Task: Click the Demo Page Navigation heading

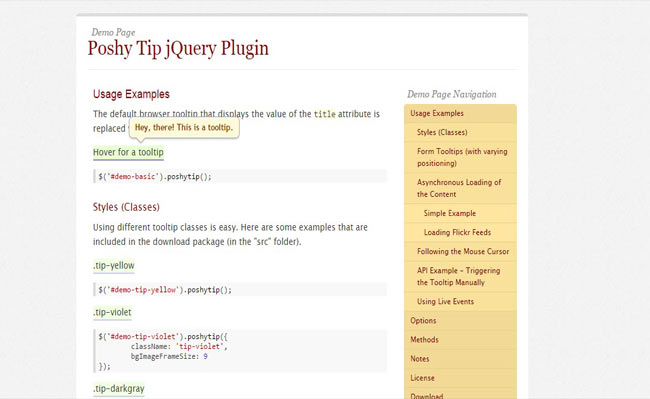Action: (x=451, y=94)
